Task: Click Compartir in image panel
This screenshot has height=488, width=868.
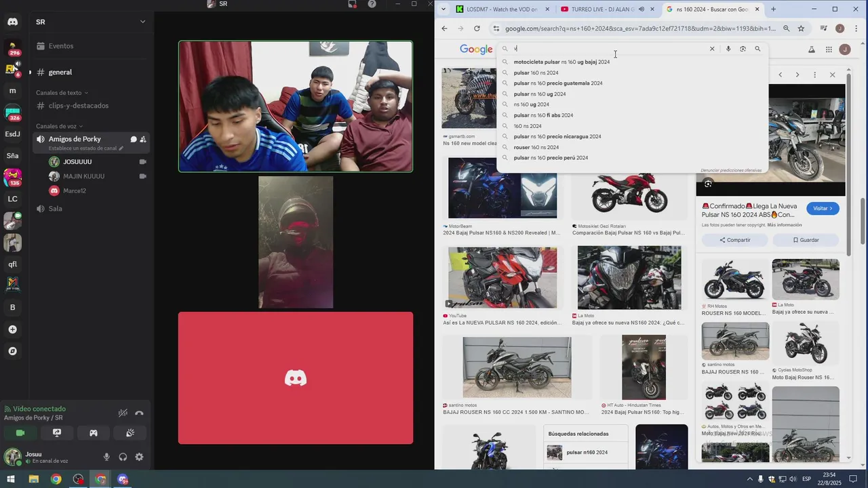Action: (x=735, y=240)
